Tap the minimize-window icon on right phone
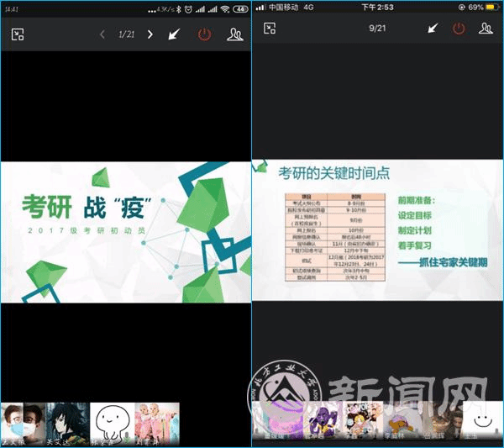The image size is (504, 448). click(x=270, y=29)
